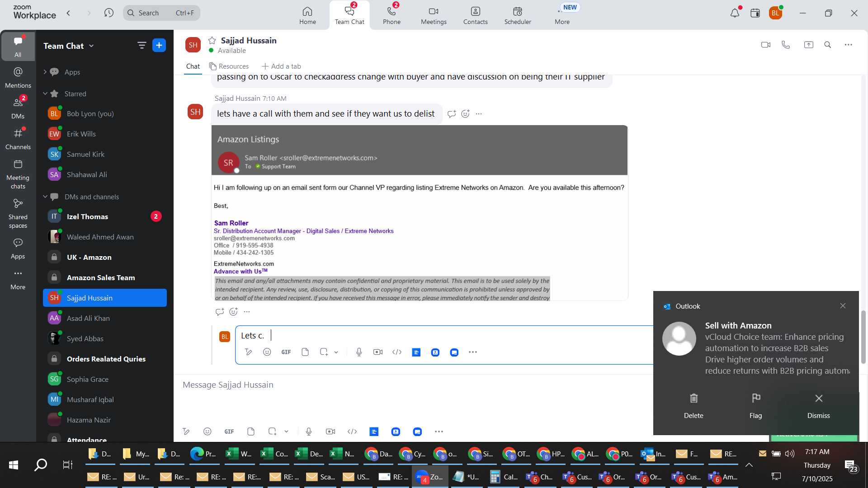Open Apps in the left rail

point(18,249)
